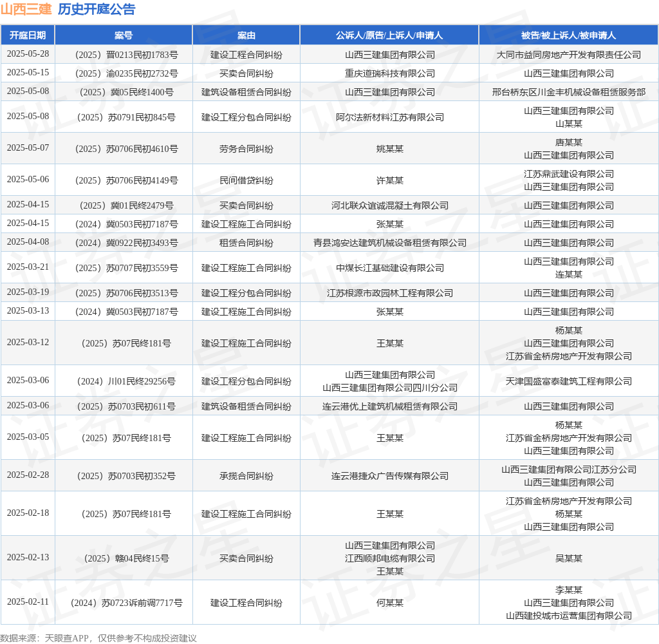
Task: Click the '山西三建' title text
Action: (x=26, y=9)
